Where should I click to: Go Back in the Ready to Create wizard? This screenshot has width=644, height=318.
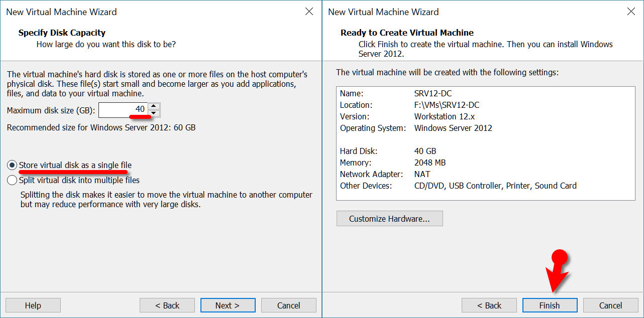pos(489,305)
